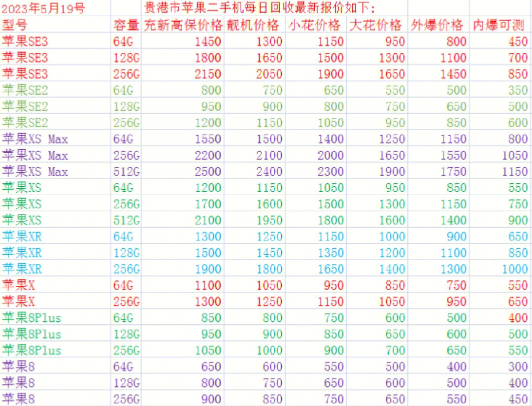Screen dimensions: 532x406
Task: Click the 256G capacity cell of 苹果XR
Action: point(126,269)
